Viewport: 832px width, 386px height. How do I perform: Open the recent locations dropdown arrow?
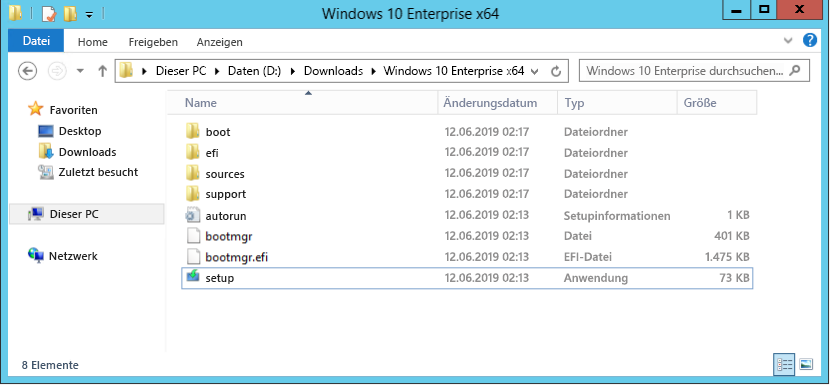[x=80, y=71]
